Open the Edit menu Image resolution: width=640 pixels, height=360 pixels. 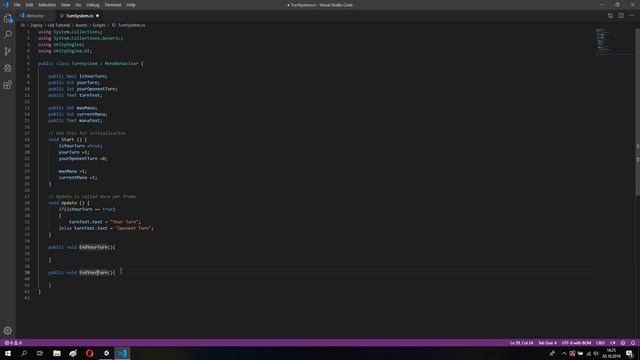click(29, 5)
